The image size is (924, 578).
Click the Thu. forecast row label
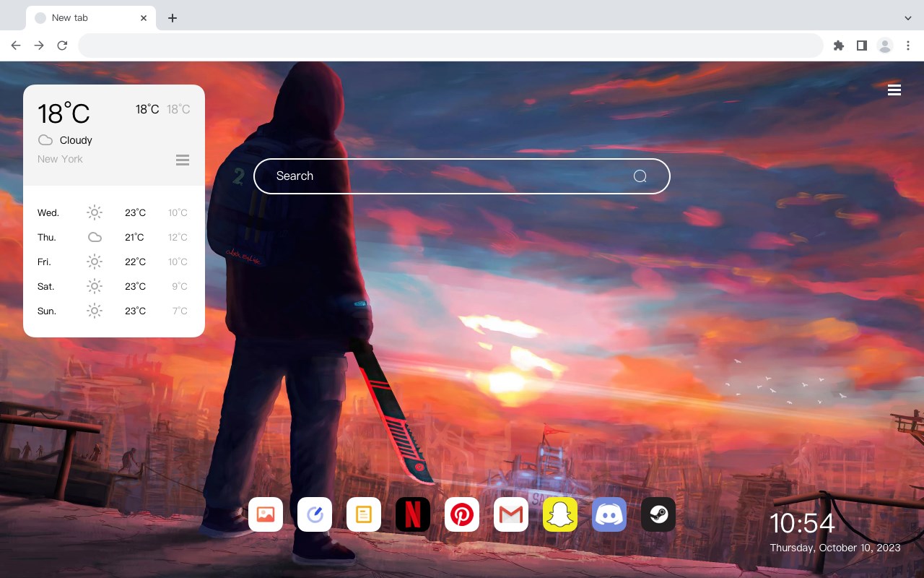pos(47,237)
